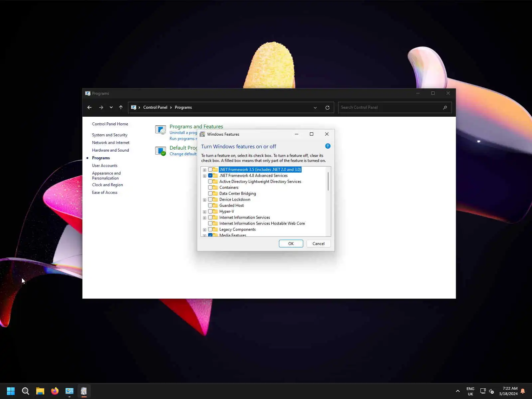The height and width of the screenshot is (399, 532).
Task: Select the Data Center Bridging label
Action: point(238,194)
